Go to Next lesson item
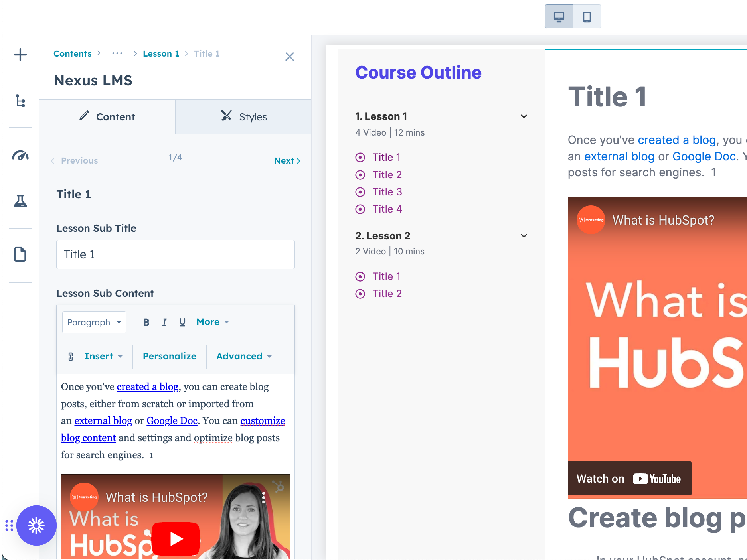This screenshot has height=560, width=747. click(x=287, y=161)
